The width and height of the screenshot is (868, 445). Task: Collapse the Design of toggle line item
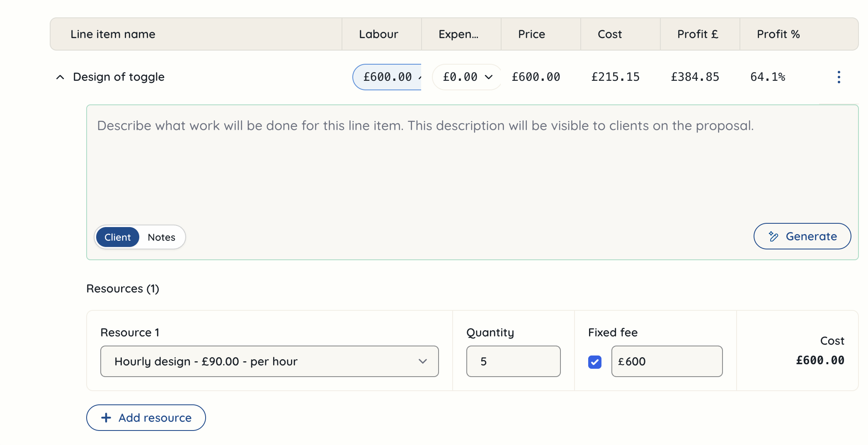coord(60,77)
